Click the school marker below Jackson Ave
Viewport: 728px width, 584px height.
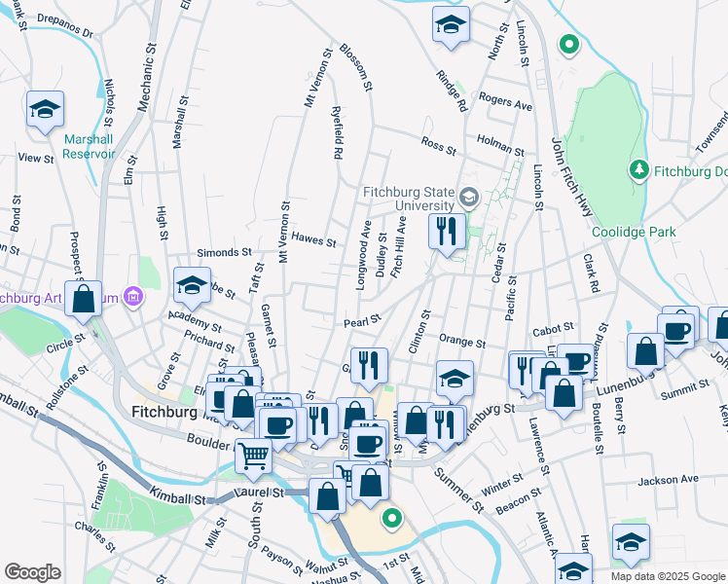[630, 543]
